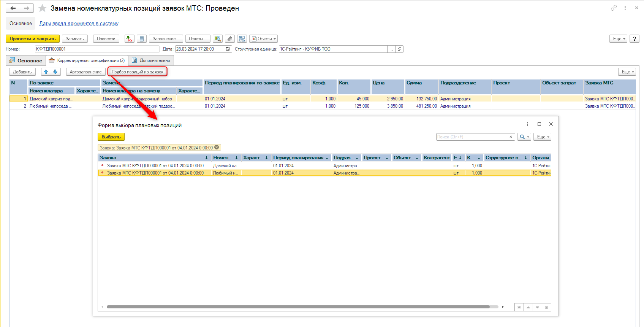Image resolution: width=644 pixels, height=327 pixels.
Task: Copy document link with the chain icon
Action: [x=614, y=8]
